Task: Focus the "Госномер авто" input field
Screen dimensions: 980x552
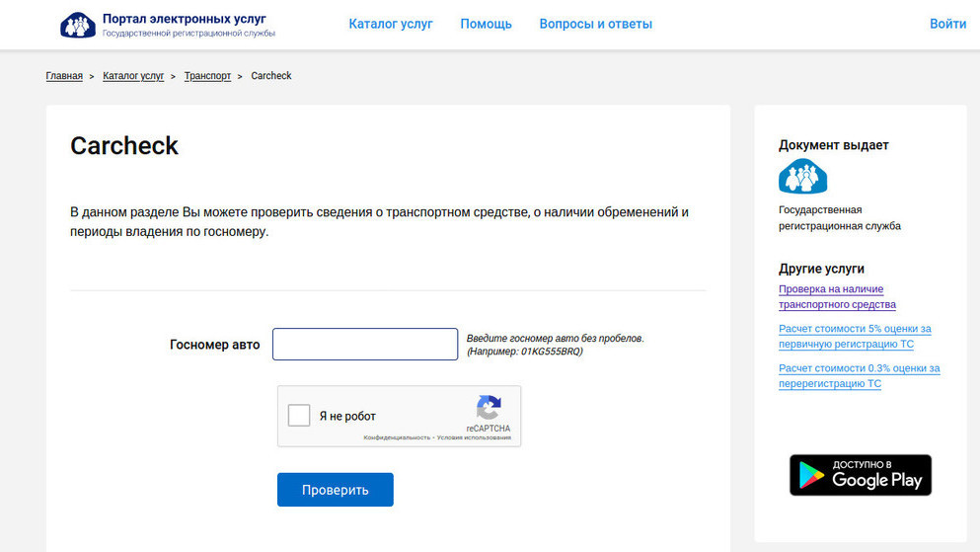Action: pos(365,345)
